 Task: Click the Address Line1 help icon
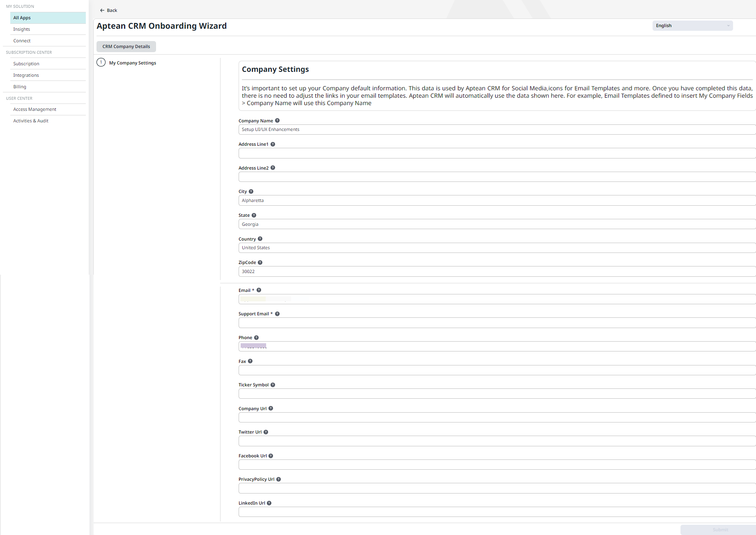pyautogui.click(x=273, y=144)
